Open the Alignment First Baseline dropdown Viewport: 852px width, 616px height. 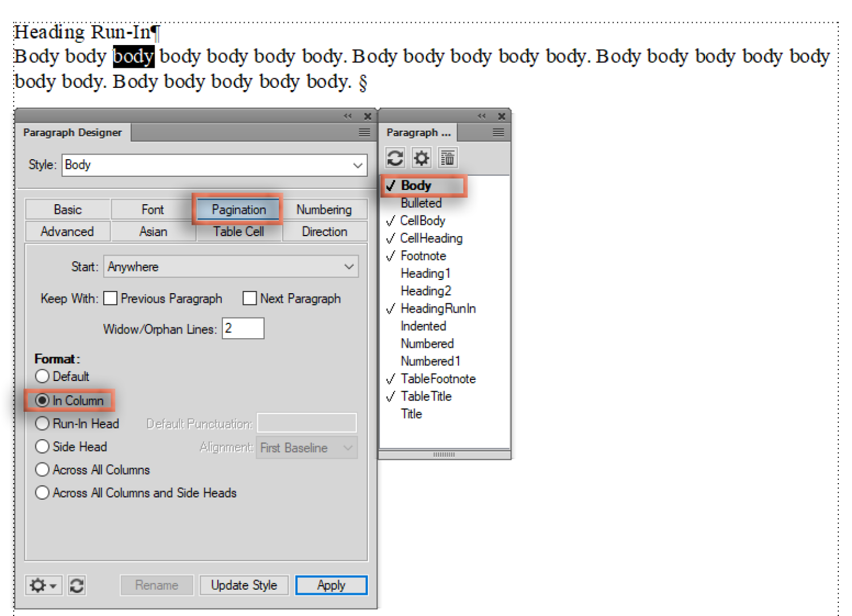307,448
